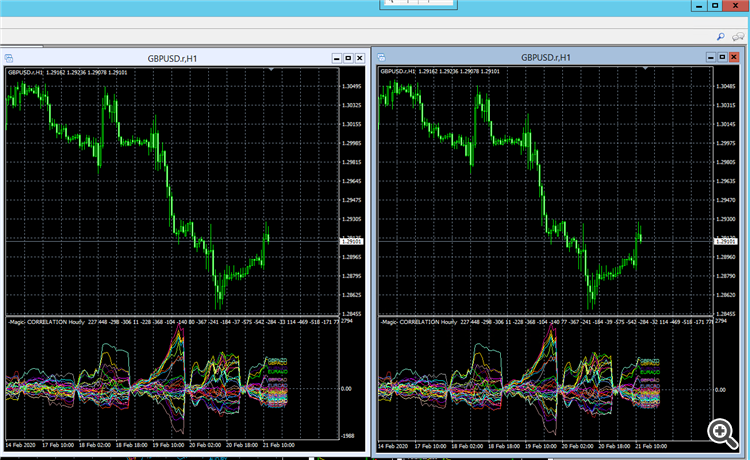Click price level 1.29470 on right chart scale

726,200
